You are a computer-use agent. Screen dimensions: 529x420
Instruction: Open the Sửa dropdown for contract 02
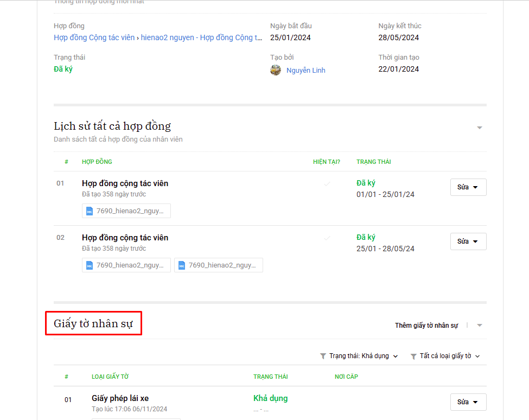pos(468,241)
